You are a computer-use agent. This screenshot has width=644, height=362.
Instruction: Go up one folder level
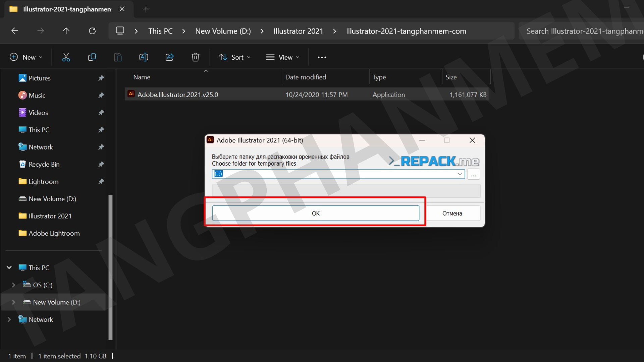66,31
